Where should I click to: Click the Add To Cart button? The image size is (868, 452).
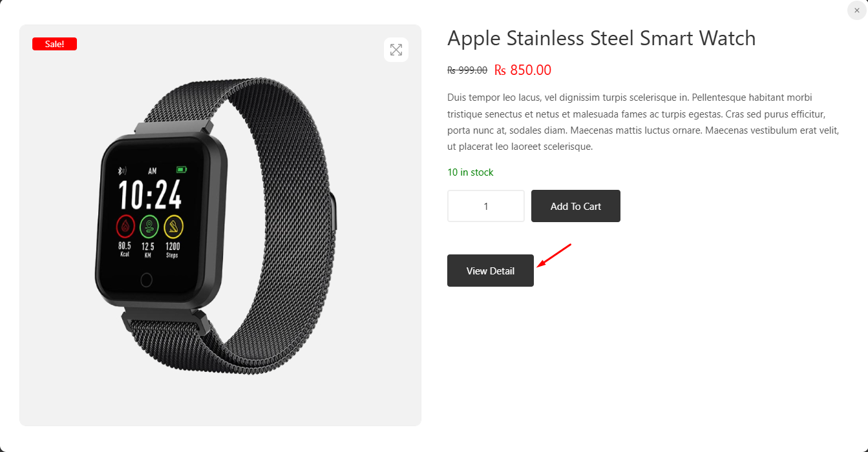(575, 206)
